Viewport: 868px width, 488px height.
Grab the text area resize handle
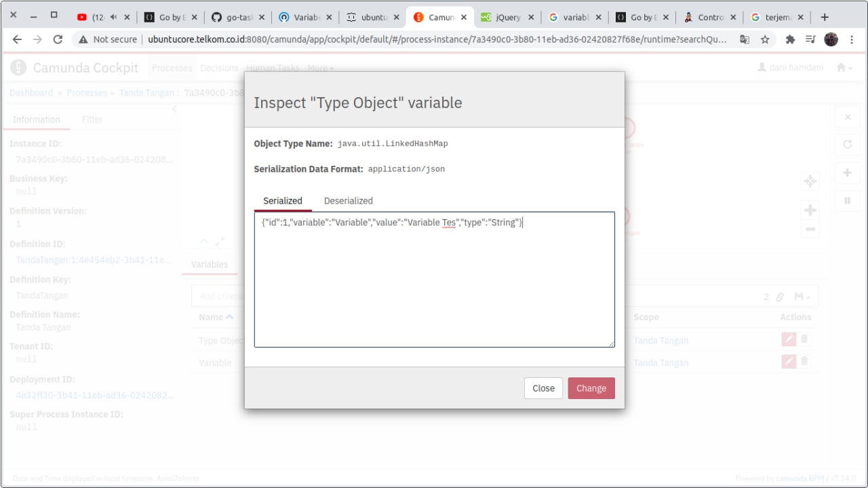click(x=611, y=343)
